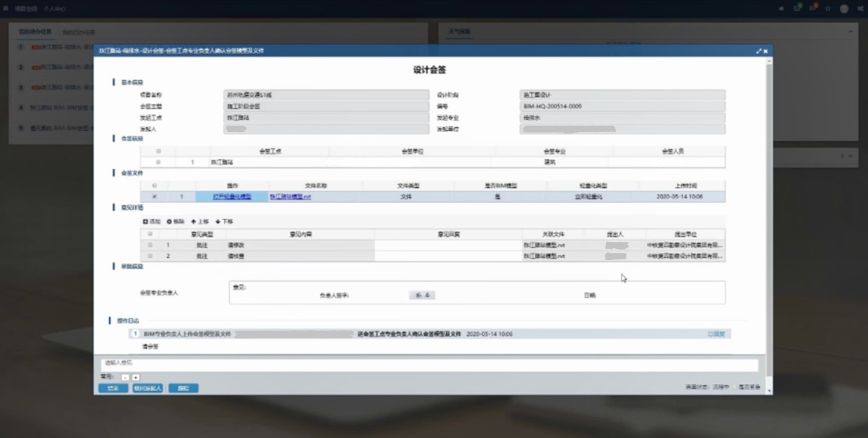
Task: Tick the checkbox for opinion row 请修改
Action: coord(150,245)
